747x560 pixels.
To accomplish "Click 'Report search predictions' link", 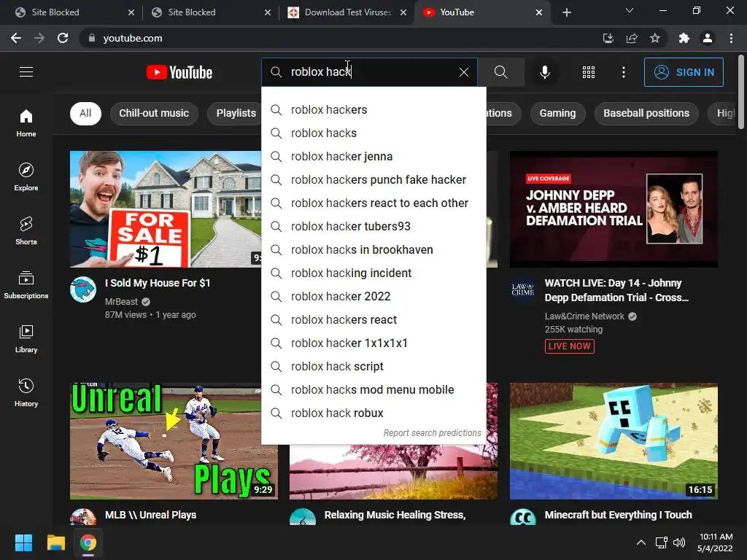I will [x=432, y=433].
